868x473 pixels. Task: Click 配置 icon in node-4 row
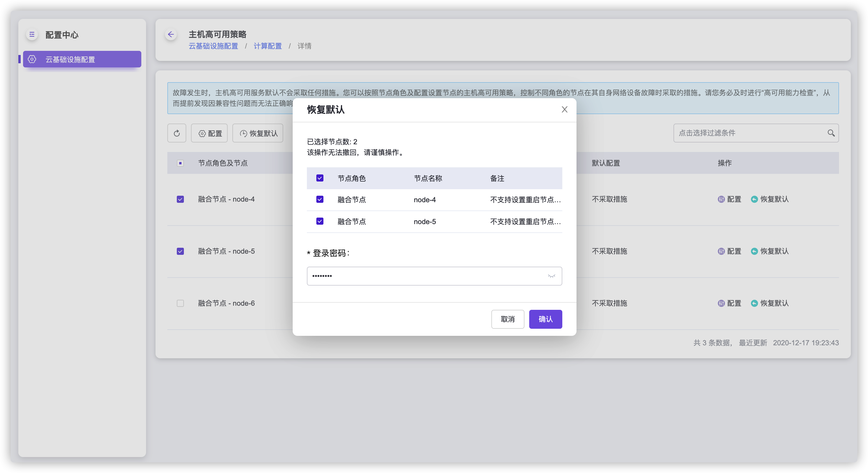click(x=721, y=199)
